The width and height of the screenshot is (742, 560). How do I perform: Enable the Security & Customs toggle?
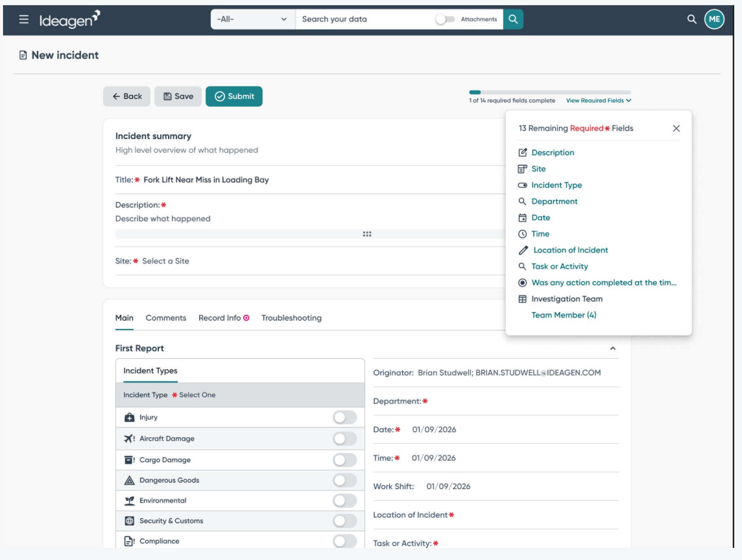tap(345, 521)
